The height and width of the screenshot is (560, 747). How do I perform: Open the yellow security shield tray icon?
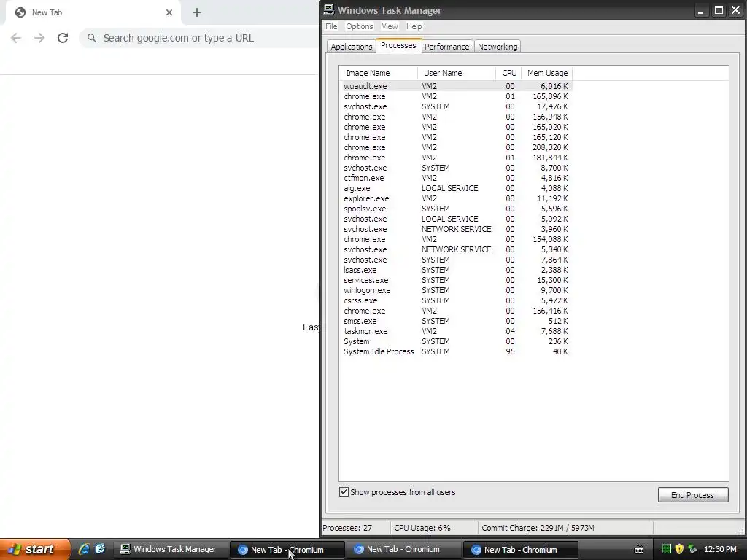679,549
